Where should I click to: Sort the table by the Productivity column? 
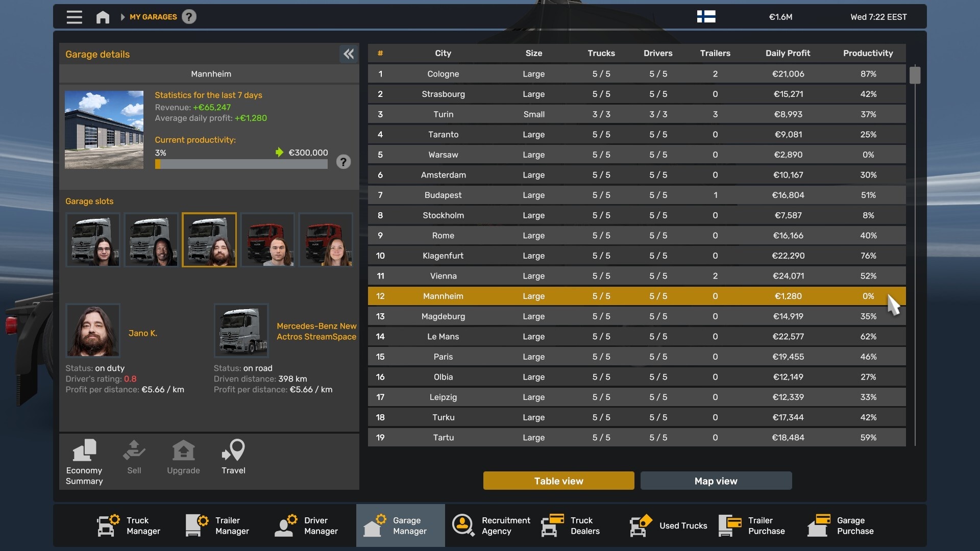pos(868,53)
